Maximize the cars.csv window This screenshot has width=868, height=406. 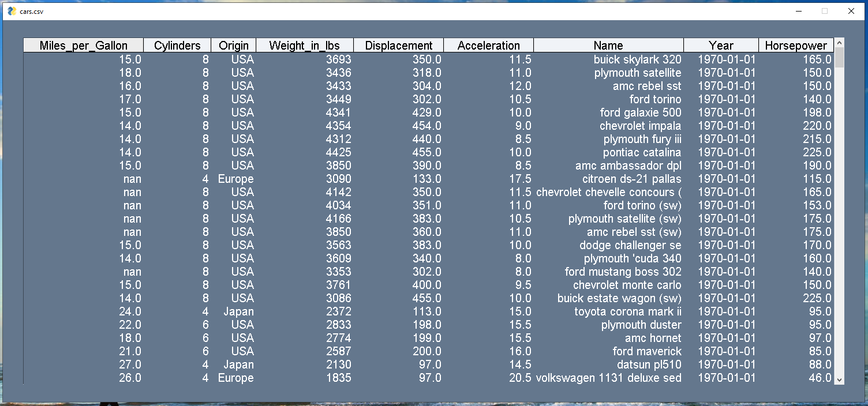(825, 11)
